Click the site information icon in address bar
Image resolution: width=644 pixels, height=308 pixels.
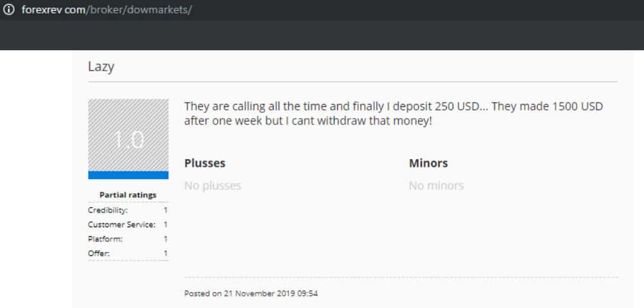[x=9, y=11]
